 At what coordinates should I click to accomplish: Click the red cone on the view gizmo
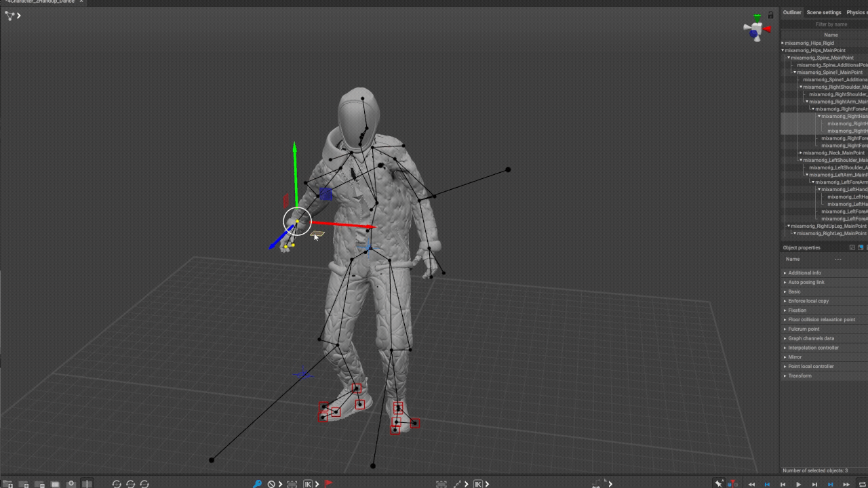click(x=767, y=29)
